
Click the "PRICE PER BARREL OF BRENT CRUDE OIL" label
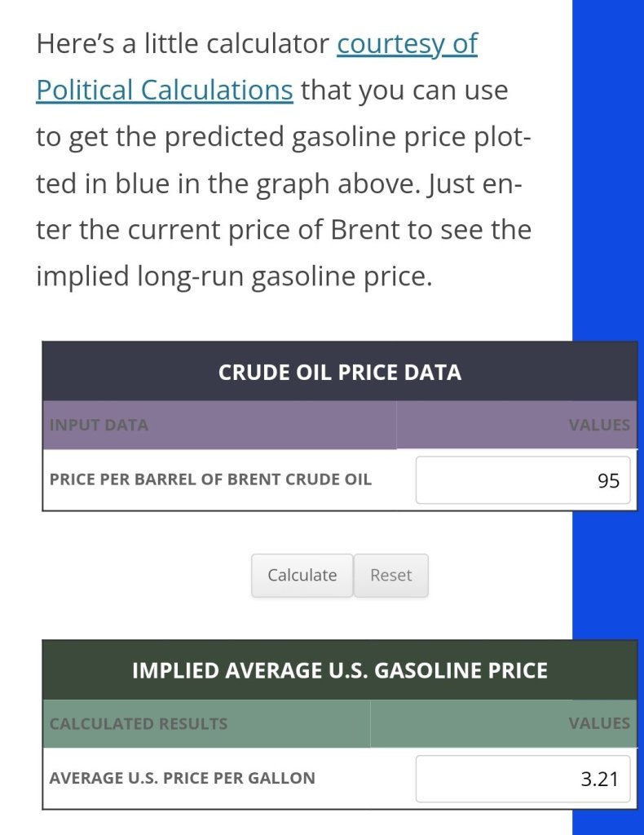pos(210,479)
